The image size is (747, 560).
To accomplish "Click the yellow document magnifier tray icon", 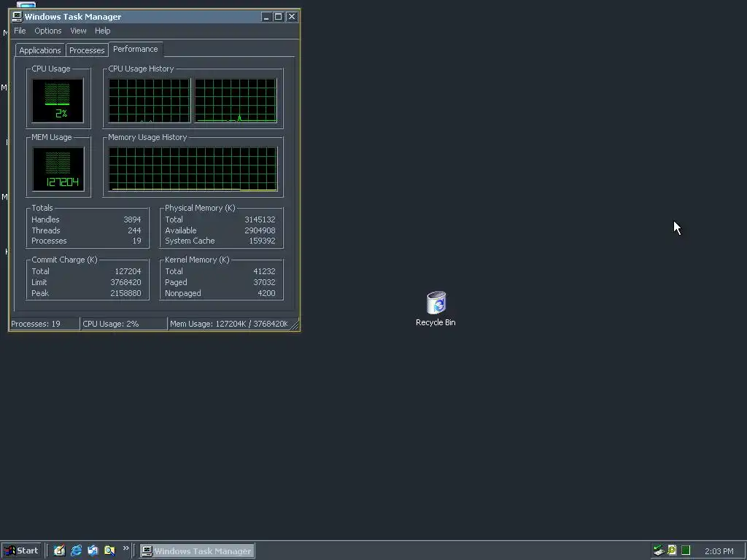I will [672, 551].
